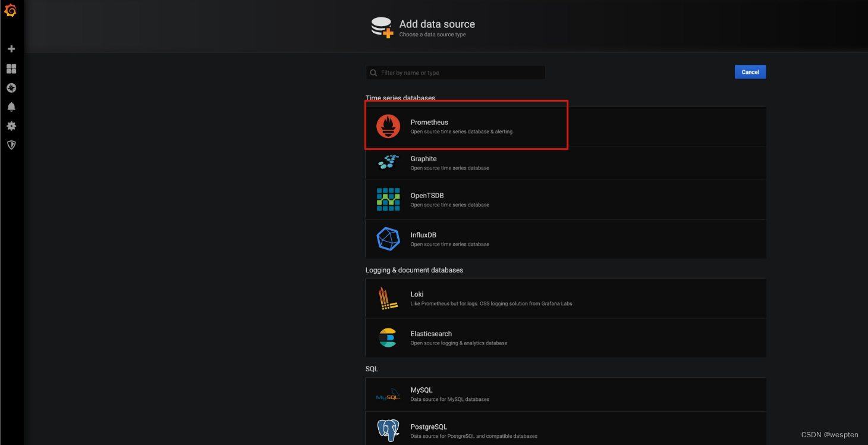Click the Prometheus flame logo icon
This screenshot has height=445, width=868.
(x=388, y=126)
